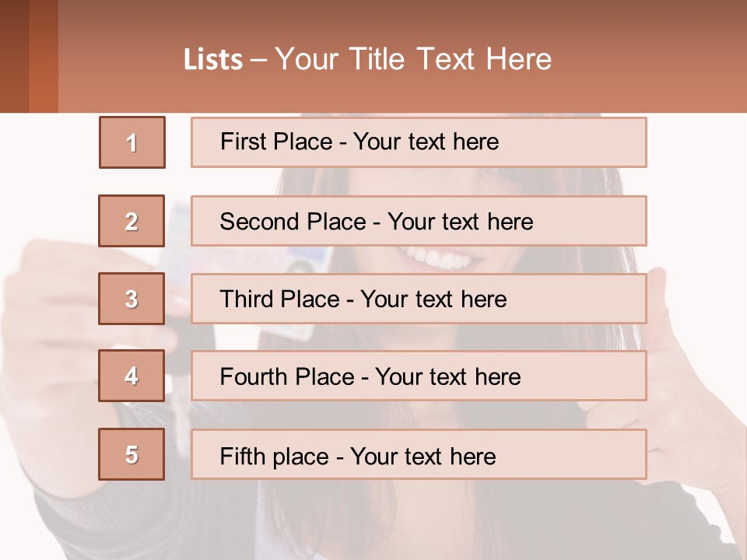This screenshot has height=560, width=747.
Task: Click the bold word "Lists" in title
Action: [x=213, y=60]
